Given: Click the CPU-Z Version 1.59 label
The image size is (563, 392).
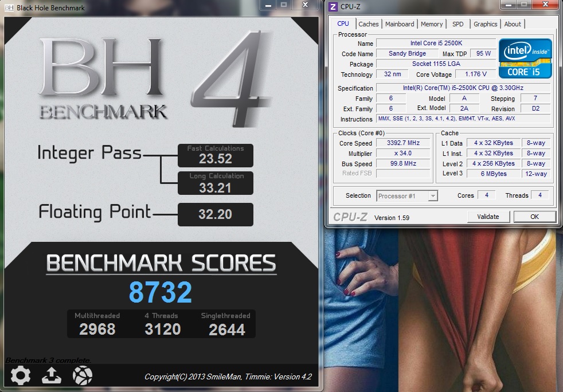Looking at the screenshot, I should pyautogui.click(x=392, y=218).
